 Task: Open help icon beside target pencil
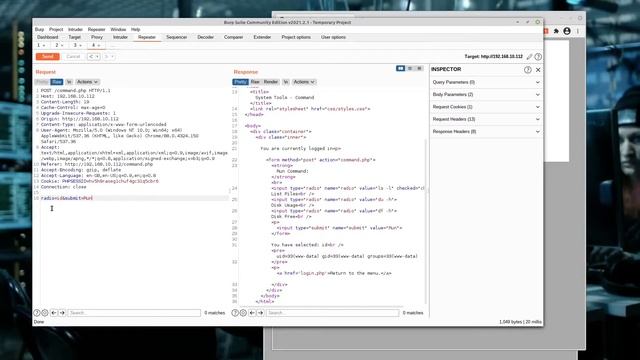pyautogui.click(x=538, y=57)
